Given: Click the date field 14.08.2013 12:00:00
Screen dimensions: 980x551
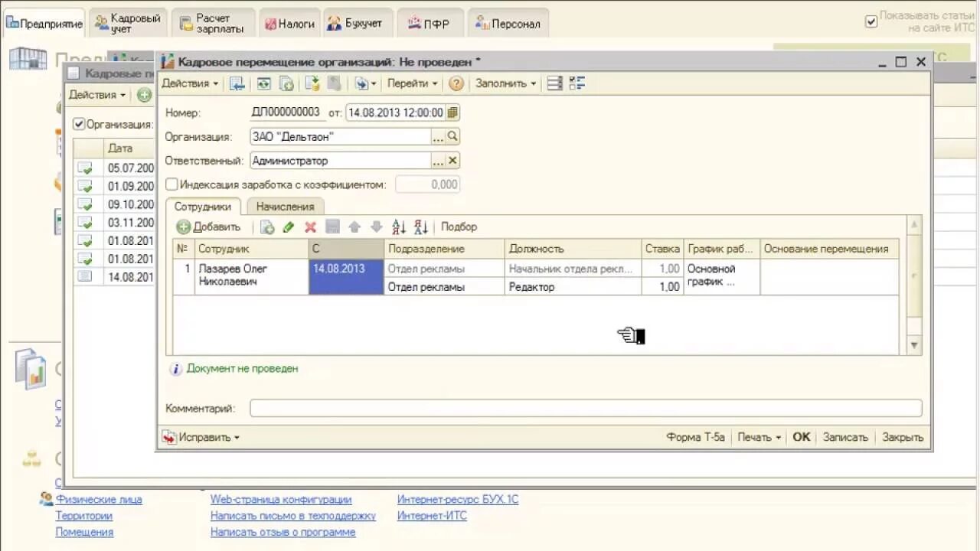Looking at the screenshot, I should pos(396,112).
